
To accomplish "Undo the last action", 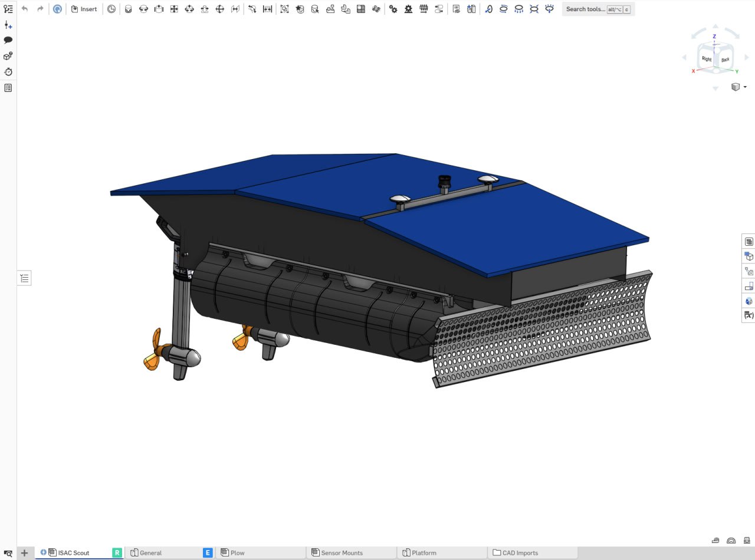I will click(25, 9).
